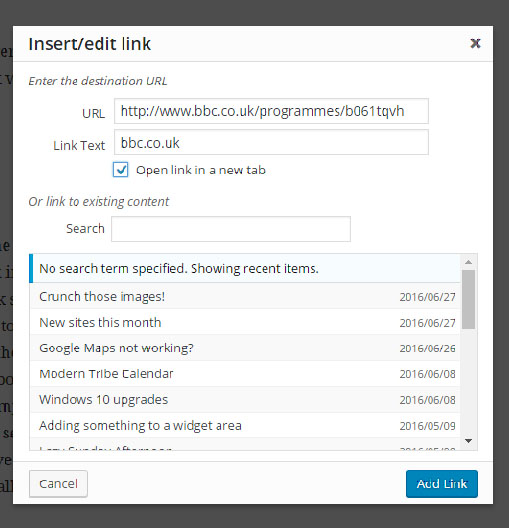Select 'New sites this month' item

(x=245, y=322)
